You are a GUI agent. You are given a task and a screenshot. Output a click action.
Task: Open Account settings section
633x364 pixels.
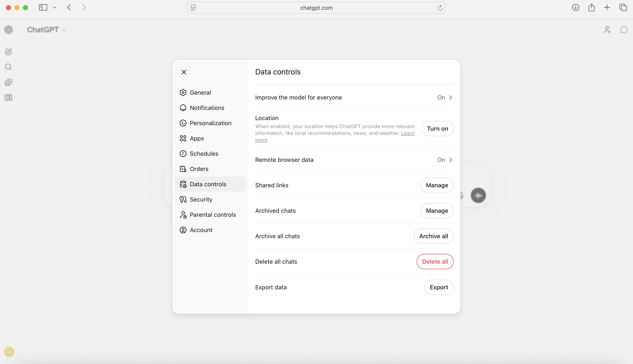click(210, 230)
